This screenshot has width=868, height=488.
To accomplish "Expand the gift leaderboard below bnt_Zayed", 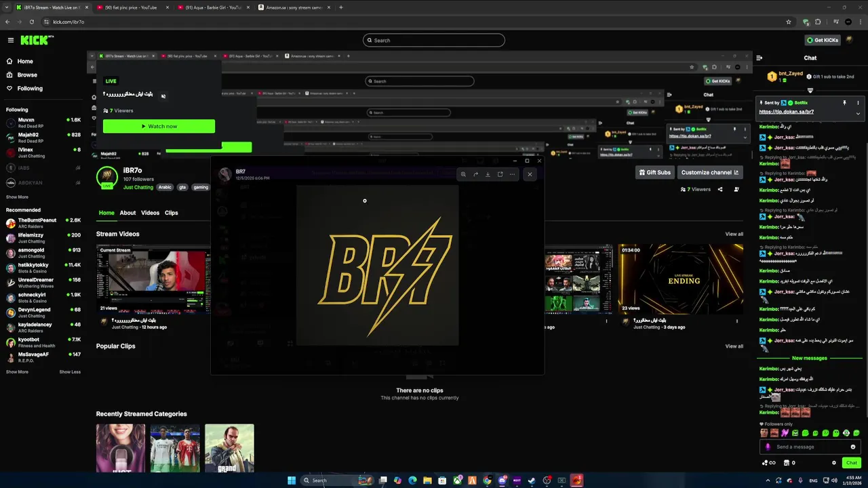I will pos(810,90).
